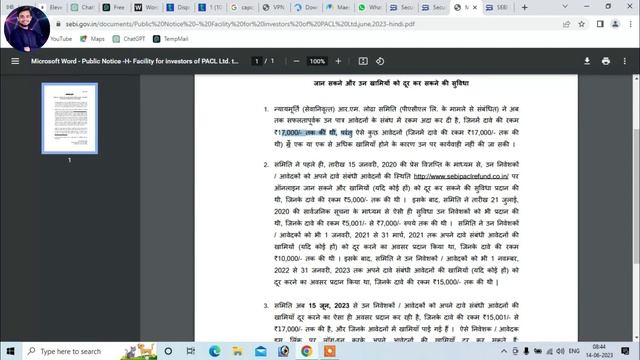Bookmark this page with the star icon
640x360 pixels.
[x=582, y=24]
